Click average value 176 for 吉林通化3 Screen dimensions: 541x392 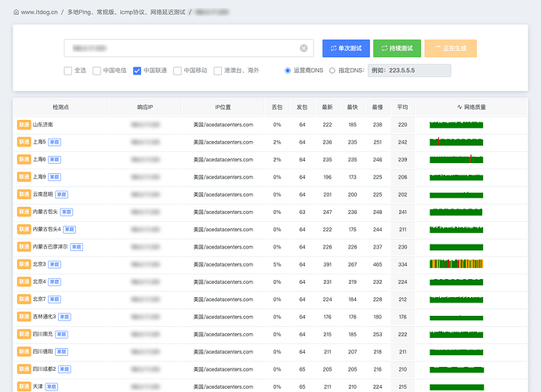tap(403, 317)
